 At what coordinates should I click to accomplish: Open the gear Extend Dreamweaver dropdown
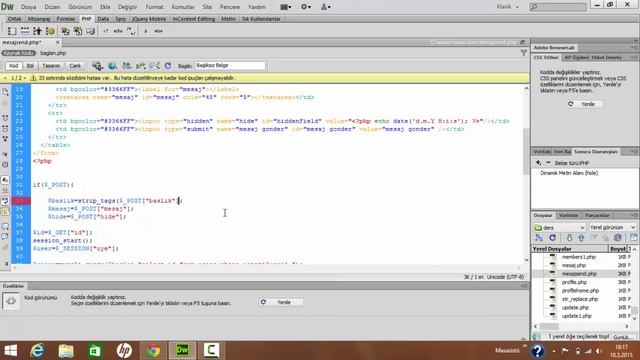click(306, 7)
